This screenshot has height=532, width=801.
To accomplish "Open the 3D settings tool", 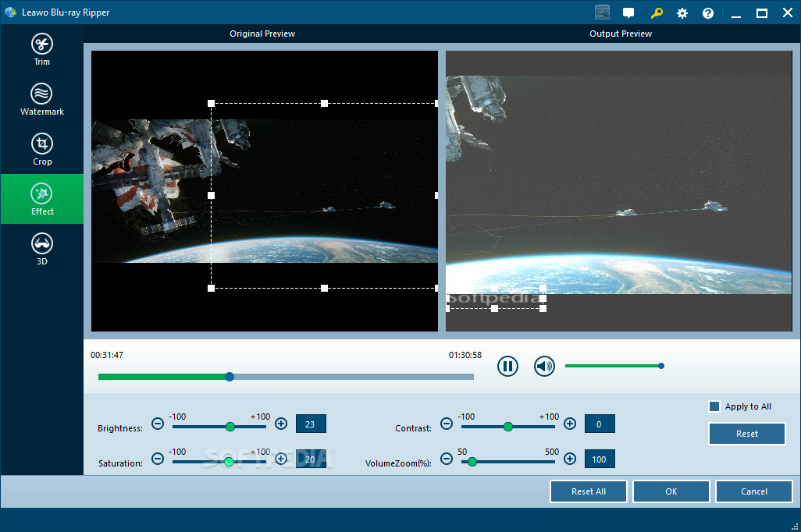I will point(42,249).
